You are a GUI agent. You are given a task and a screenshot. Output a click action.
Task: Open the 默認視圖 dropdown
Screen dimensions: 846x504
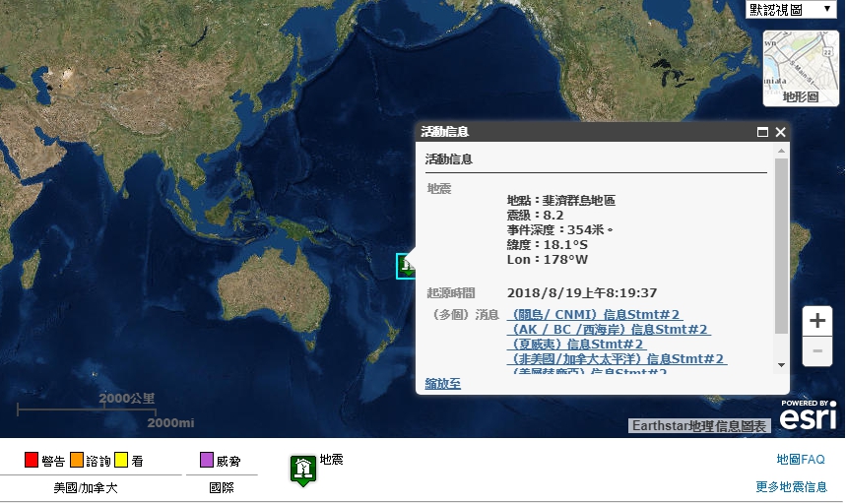click(x=790, y=10)
